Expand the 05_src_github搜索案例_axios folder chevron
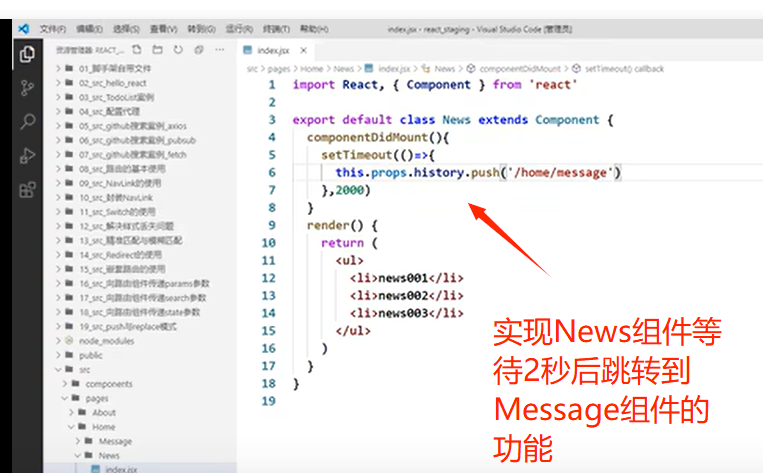This screenshot has width=763, height=473. (x=58, y=126)
